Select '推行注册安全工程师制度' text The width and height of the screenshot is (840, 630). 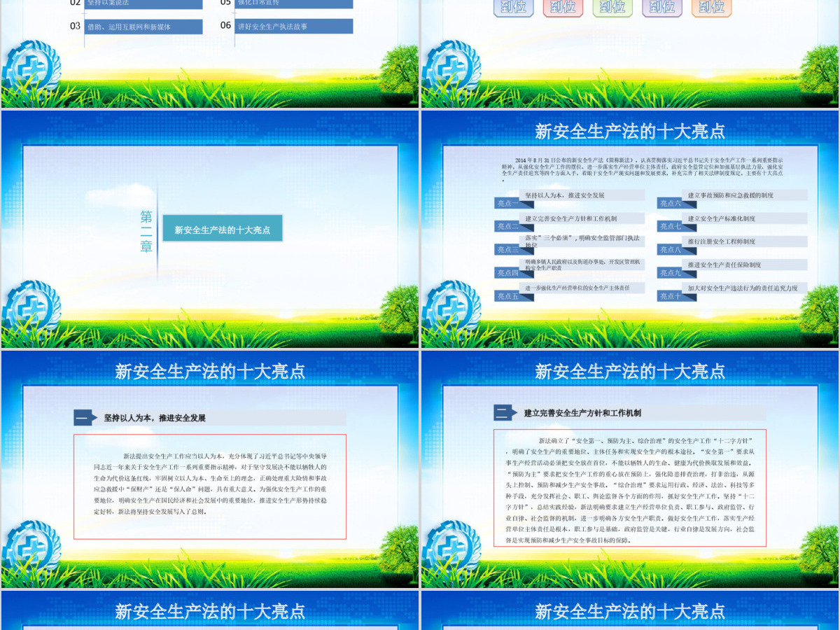pyautogui.click(x=722, y=241)
